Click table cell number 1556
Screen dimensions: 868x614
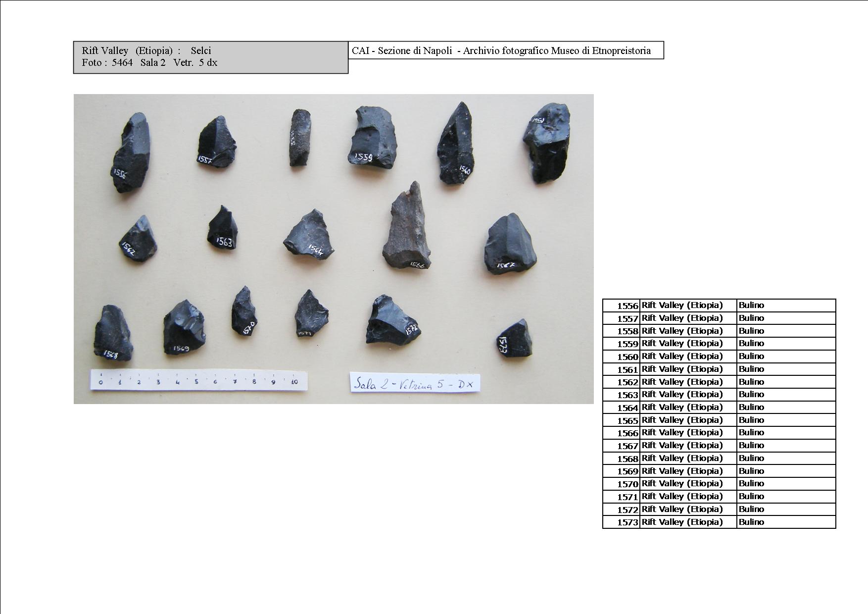point(621,306)
